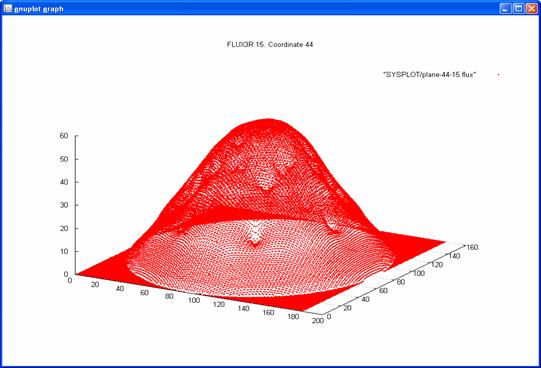Click the origin label 0 of the z axis

66,275
